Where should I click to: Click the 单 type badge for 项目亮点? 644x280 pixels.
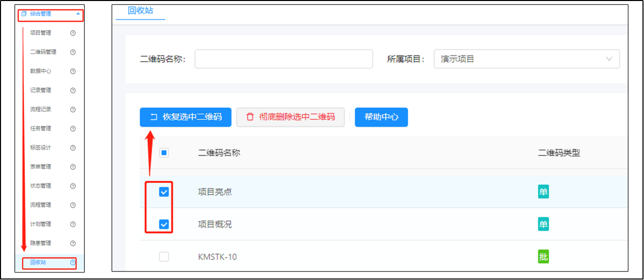coord(543,192)
